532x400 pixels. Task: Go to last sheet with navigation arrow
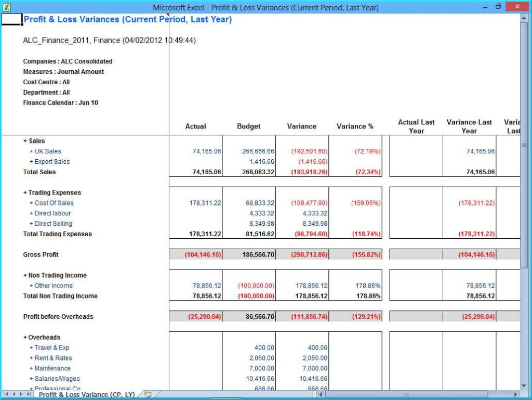29,394
